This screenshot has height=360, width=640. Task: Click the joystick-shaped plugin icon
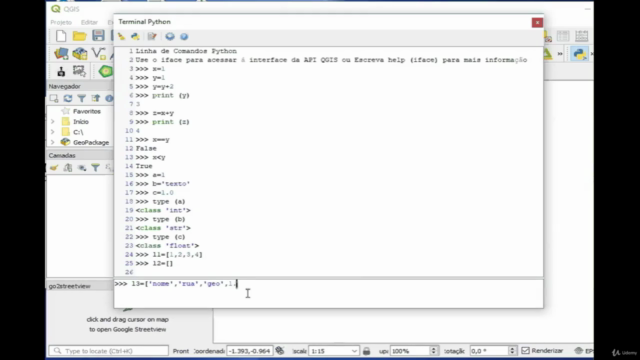point(61,71)
